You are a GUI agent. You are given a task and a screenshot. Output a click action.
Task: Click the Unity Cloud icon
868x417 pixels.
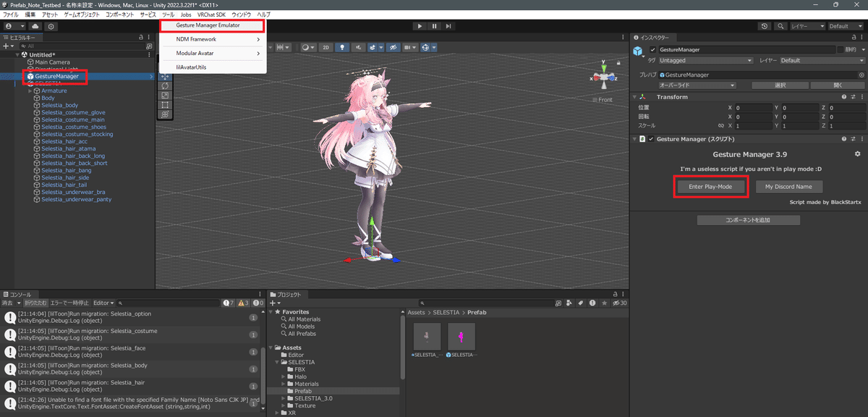35,26
